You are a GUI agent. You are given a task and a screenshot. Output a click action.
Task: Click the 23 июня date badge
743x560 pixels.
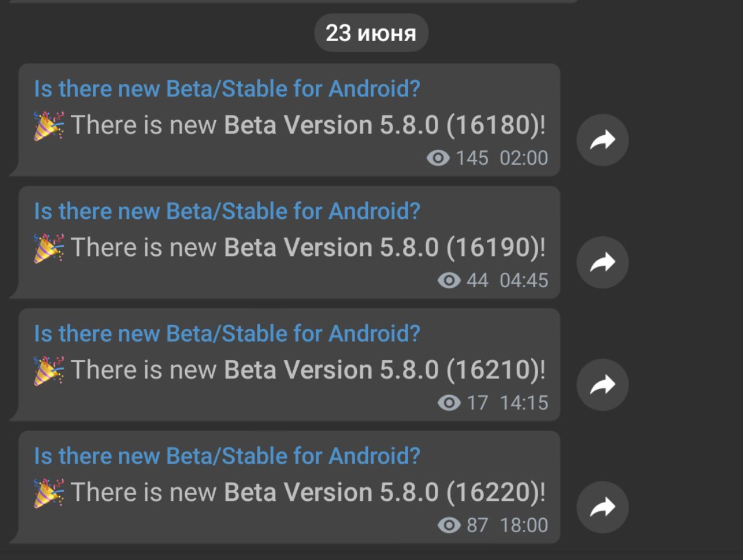tap(371, 33)
